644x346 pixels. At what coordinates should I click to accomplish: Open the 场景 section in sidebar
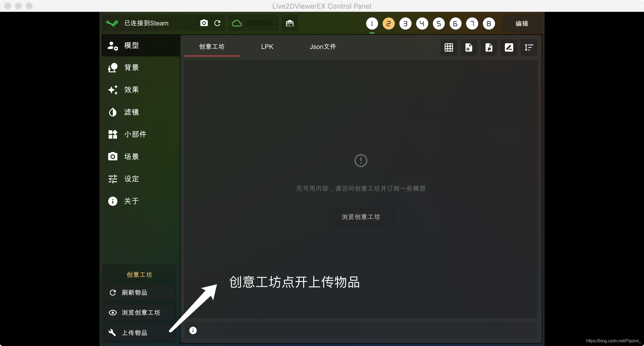141,157
